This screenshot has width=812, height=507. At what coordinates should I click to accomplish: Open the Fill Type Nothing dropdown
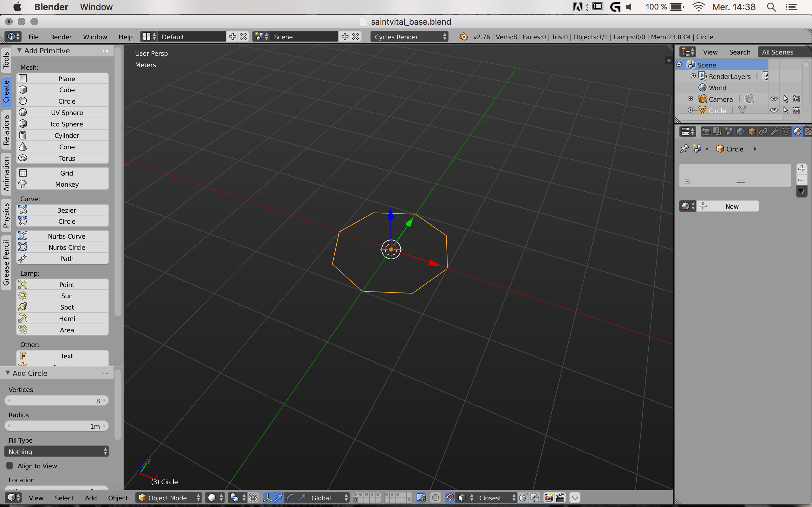(x=56, y=452)
